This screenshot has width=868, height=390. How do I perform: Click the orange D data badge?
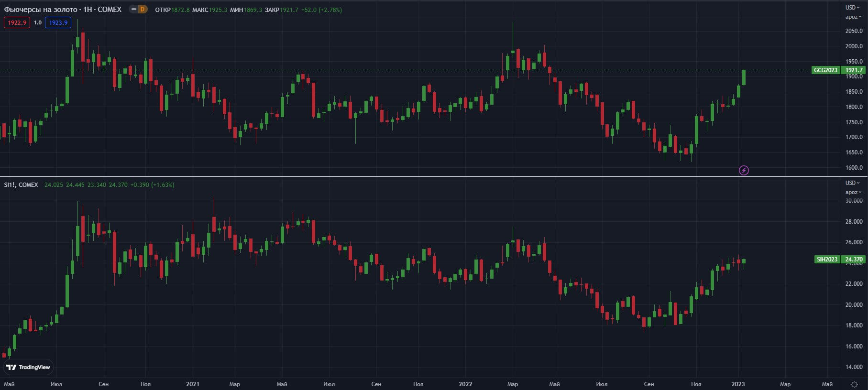point(143,9)
